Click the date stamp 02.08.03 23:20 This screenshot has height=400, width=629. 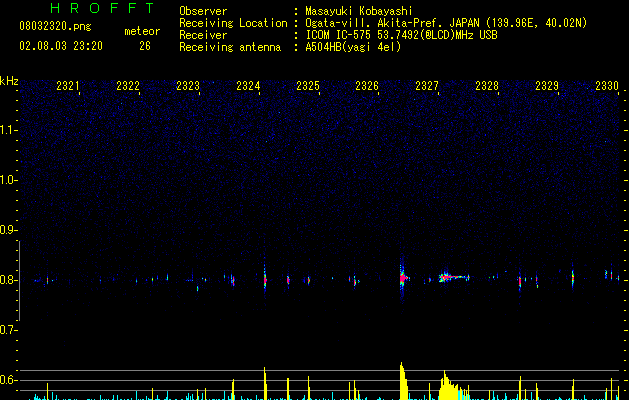tap(61, 46)
